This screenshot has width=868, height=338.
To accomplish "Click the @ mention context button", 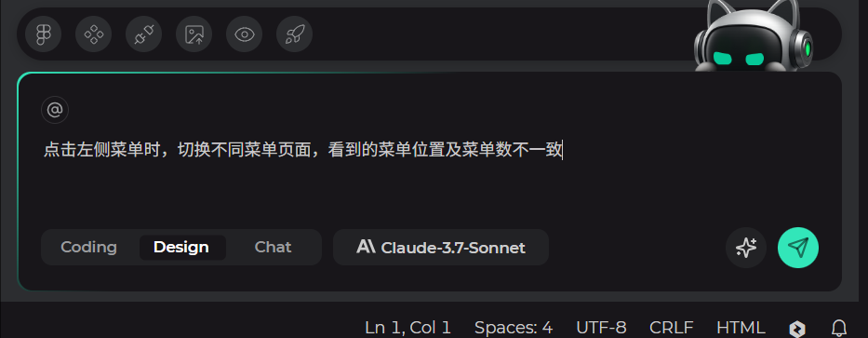I will click(x=55, y=110).
